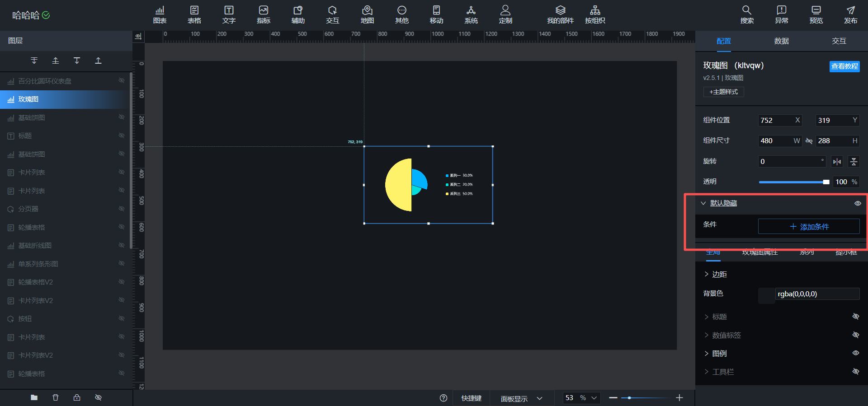Select the 配置 configuration tab
The height and width of the screenshot is (406, 868).
pyautogui.click(x=724, y=41)
